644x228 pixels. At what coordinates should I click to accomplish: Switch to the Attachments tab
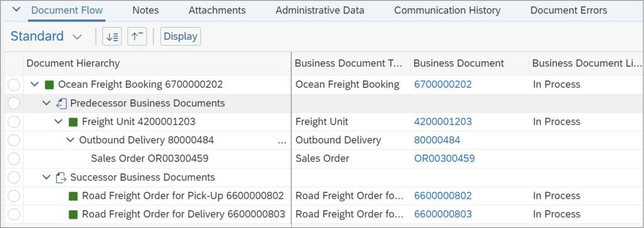[217, 10]
